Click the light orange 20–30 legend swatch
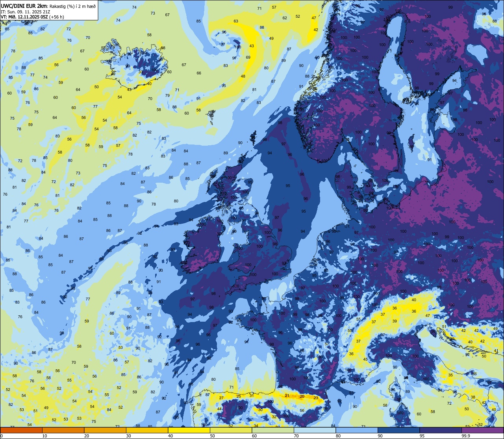 (105, 430)
